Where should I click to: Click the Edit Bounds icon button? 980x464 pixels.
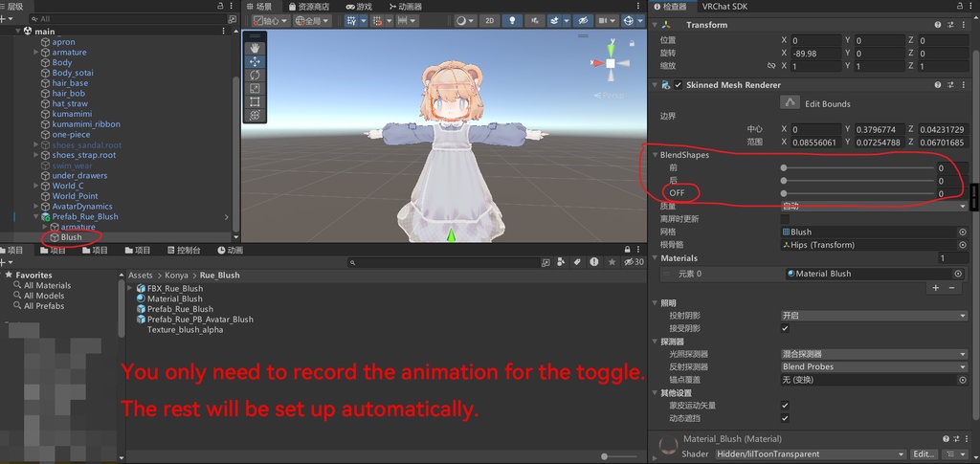point(790,103)
